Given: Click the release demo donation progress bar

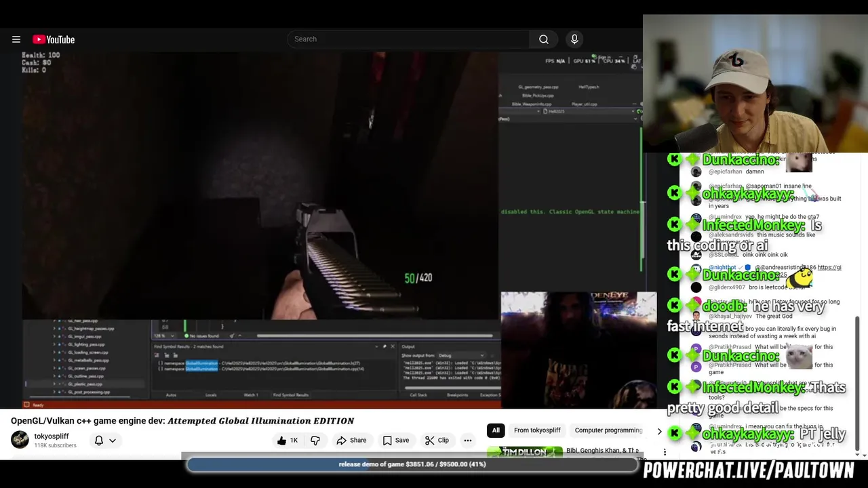Looking at the screenshot, I should (412, 464).
